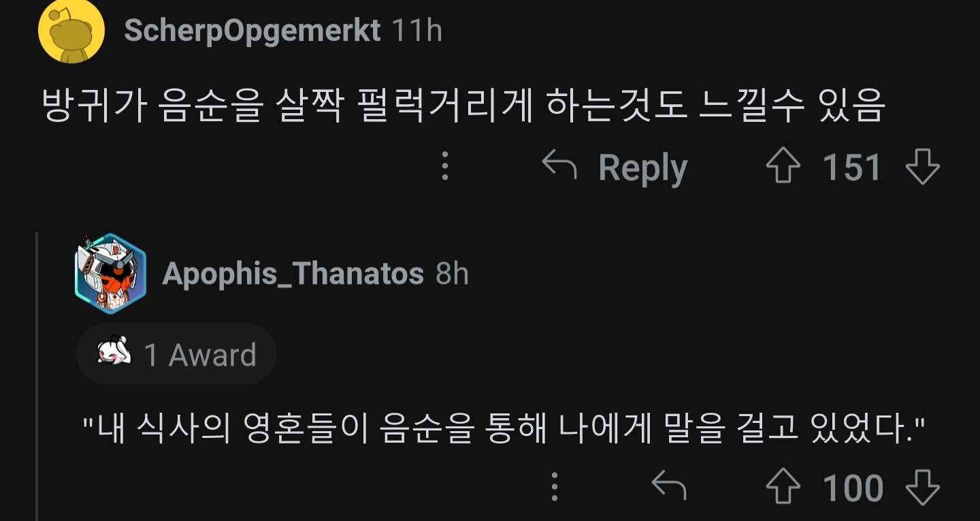The image size is (980, 521).
Task: Open more options for ScherpOpgemerkt's comment
Action: (445, 166)
